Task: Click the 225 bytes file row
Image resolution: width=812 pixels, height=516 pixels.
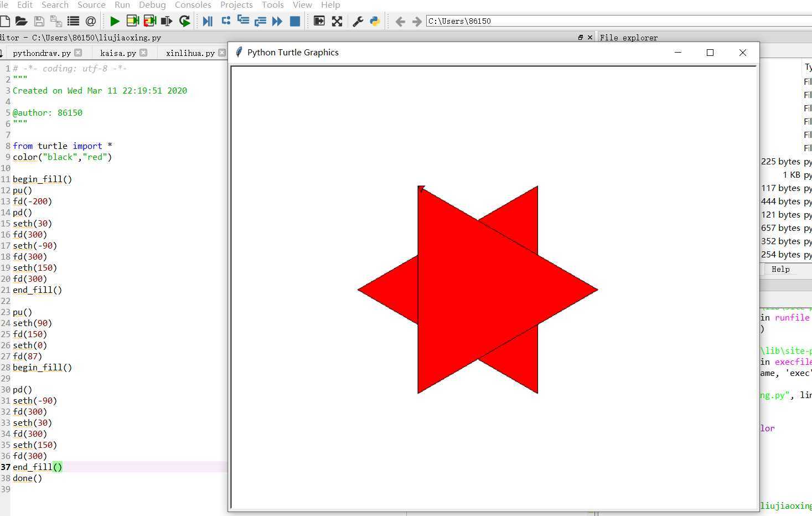Action: tap(787, 162)
